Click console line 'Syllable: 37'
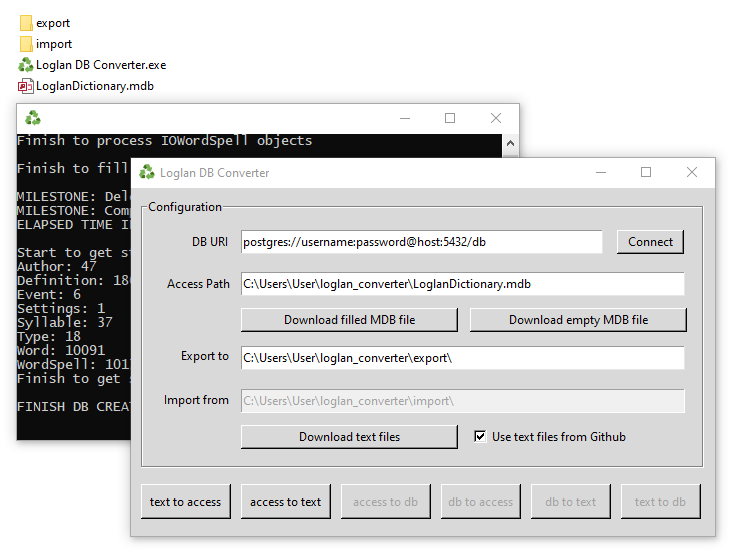Viewport: 730px width, 552px height. point(65,322)
